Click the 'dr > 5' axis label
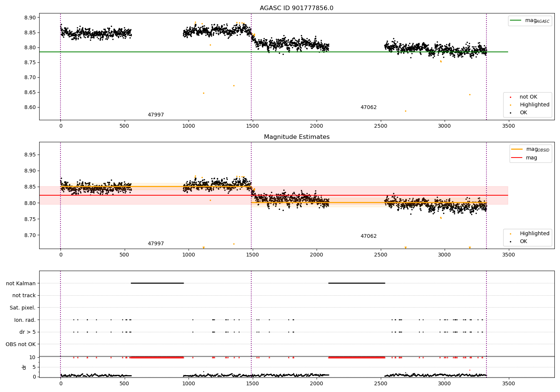Screen dimensions: 560x392 click(x=28, y=332)
